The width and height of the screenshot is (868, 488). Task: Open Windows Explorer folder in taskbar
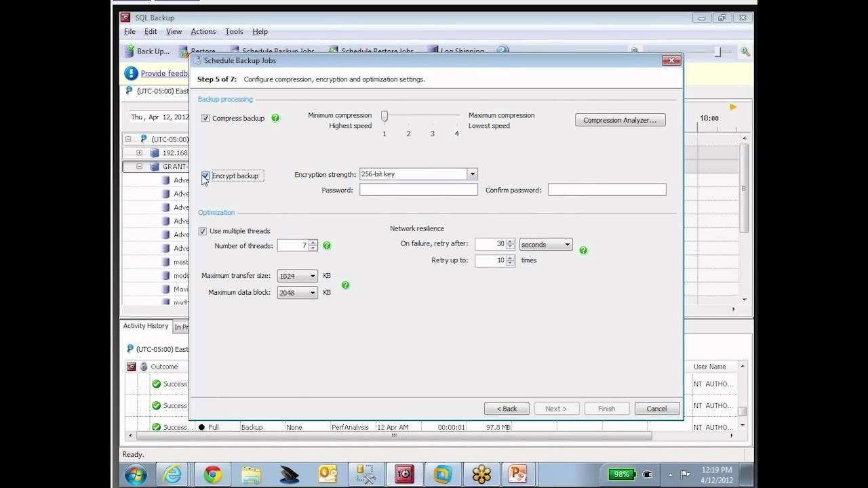click(251, 474)
